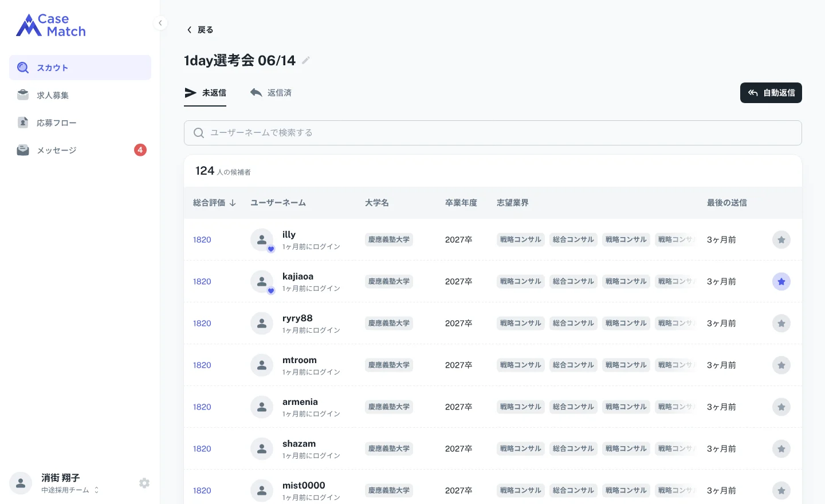Toggle favorite star for illy
825x504 pixels.
(781, 239)
